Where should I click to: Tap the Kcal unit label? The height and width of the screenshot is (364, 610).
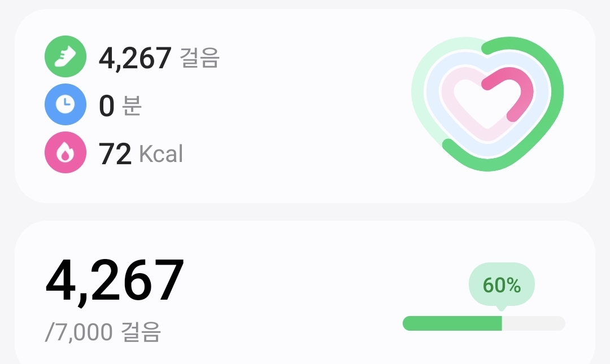coord(161,154)
